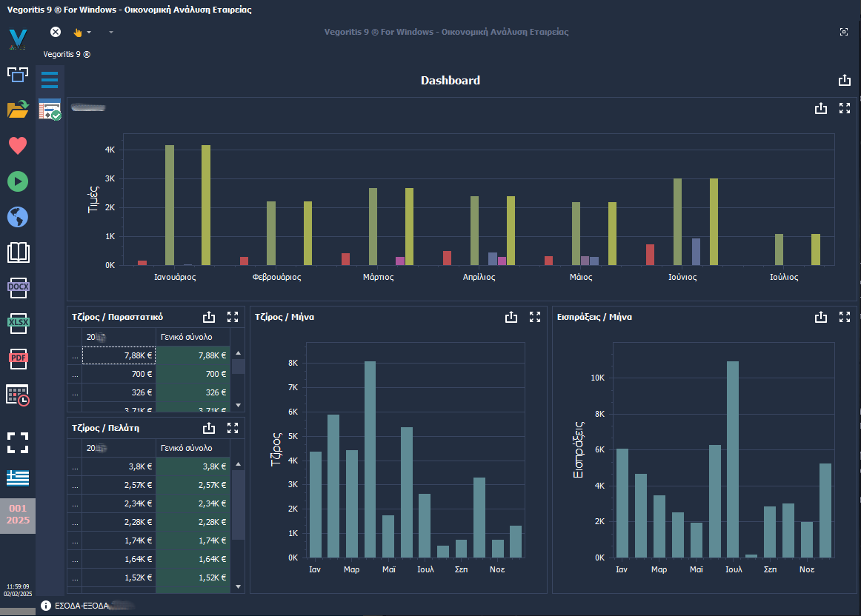Click the DOCX export icon in sidebar
Viewport: 861px width, 616px height.
pyautogui.click(x=18, y=287)
